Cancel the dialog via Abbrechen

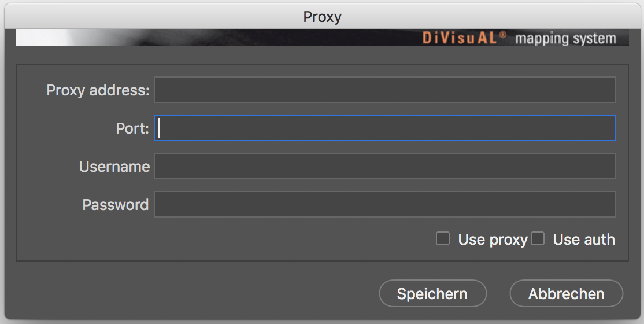[x=566, y=294]
